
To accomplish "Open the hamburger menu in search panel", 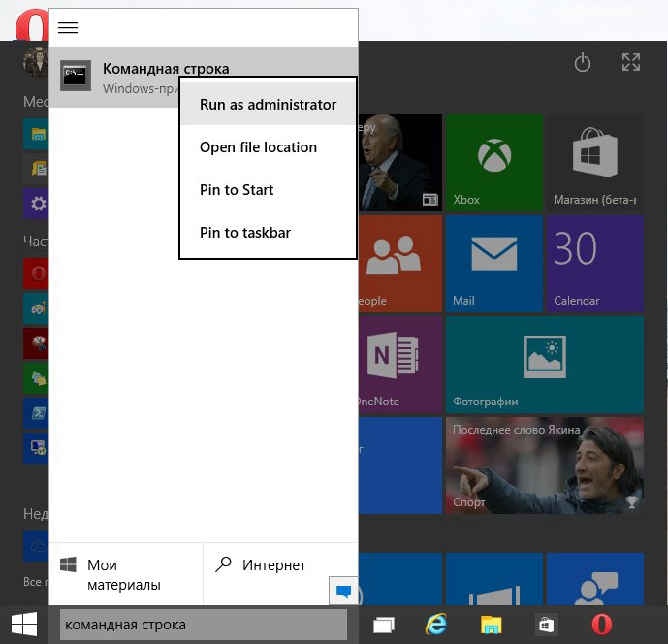I will click(68, 28).
